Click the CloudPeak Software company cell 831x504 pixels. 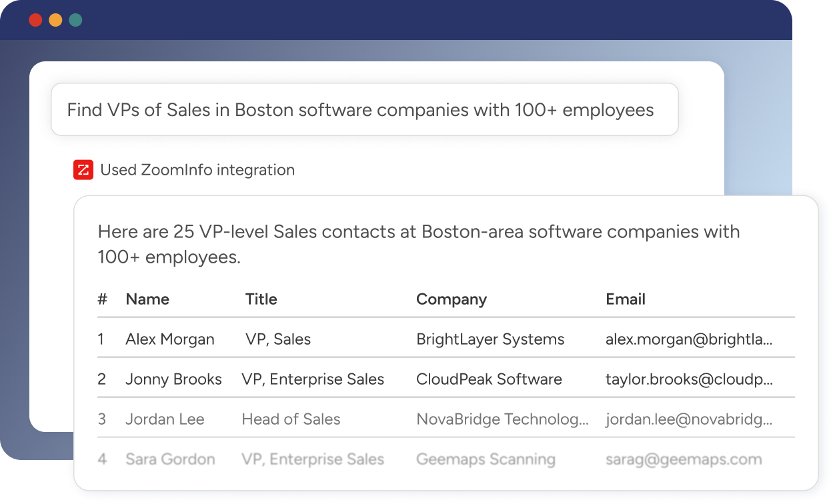[x=489, y=379]
